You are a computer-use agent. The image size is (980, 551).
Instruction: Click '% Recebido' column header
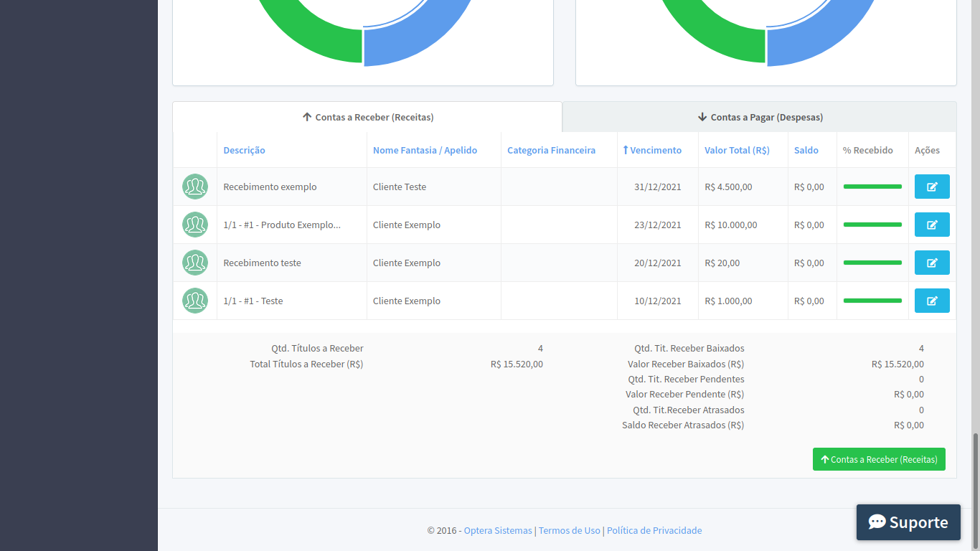tap(868, 150)
